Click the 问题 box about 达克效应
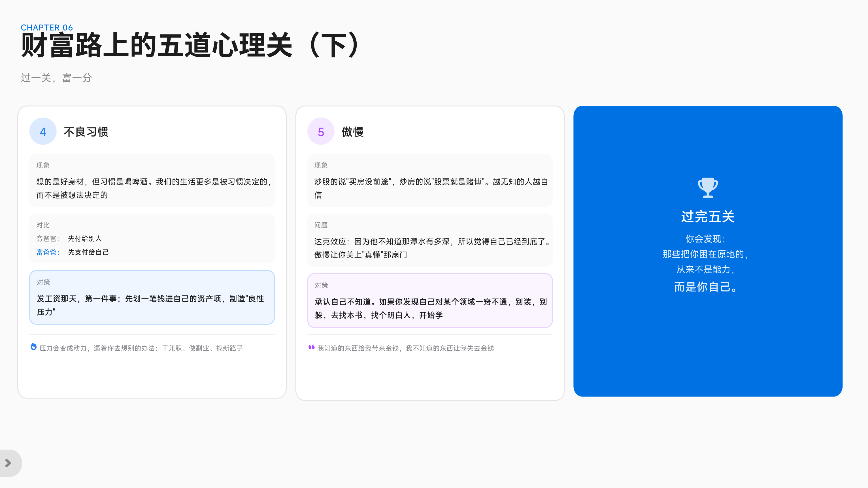The image size is (868, 488). 430,240
